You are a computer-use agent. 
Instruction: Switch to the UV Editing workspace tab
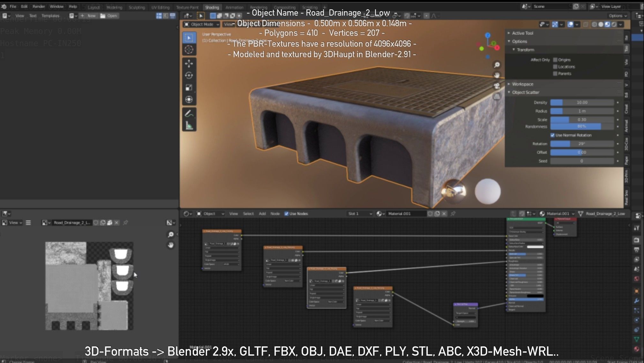(x=160, y=7)
